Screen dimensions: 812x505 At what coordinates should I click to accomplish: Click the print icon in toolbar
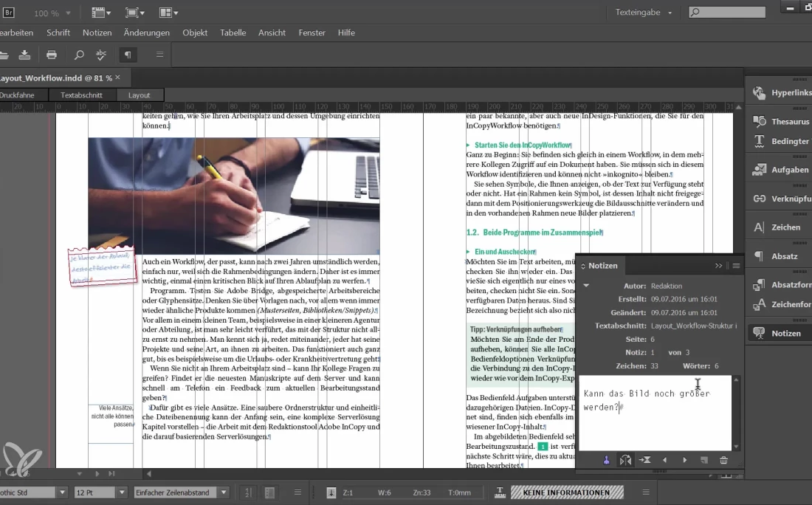[52, 55]
